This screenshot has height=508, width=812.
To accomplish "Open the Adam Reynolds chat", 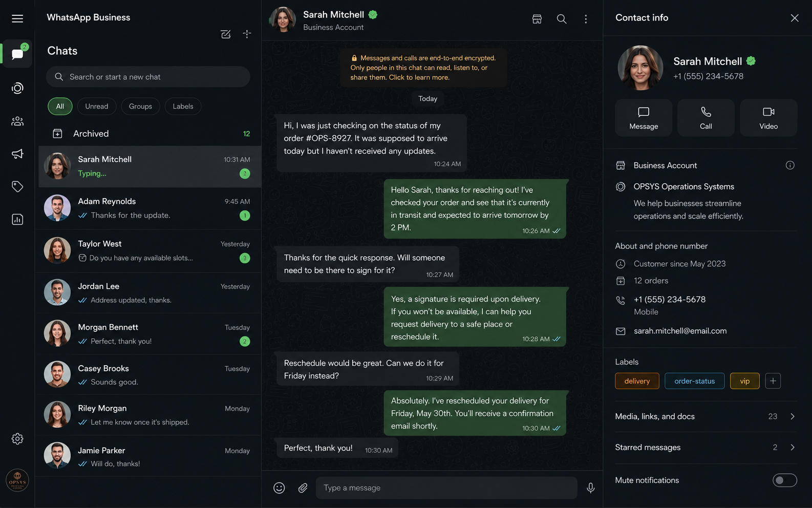I will click(150, 208).
